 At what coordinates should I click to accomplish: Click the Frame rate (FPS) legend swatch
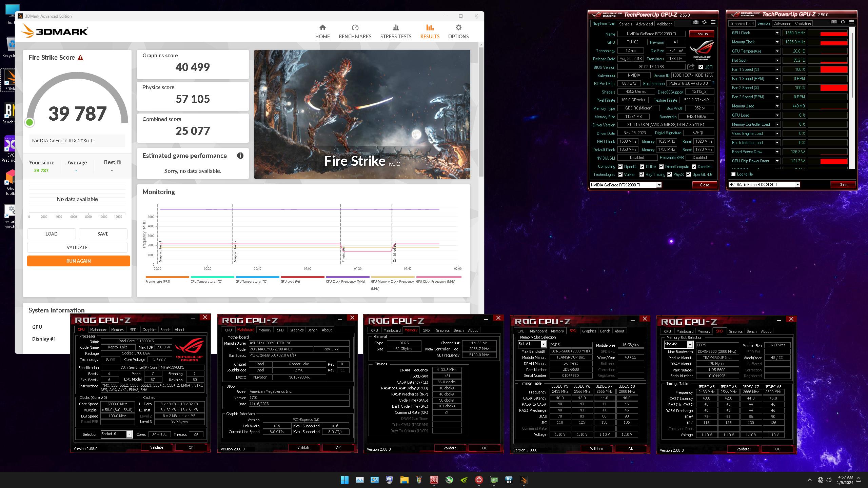[167, 277]
